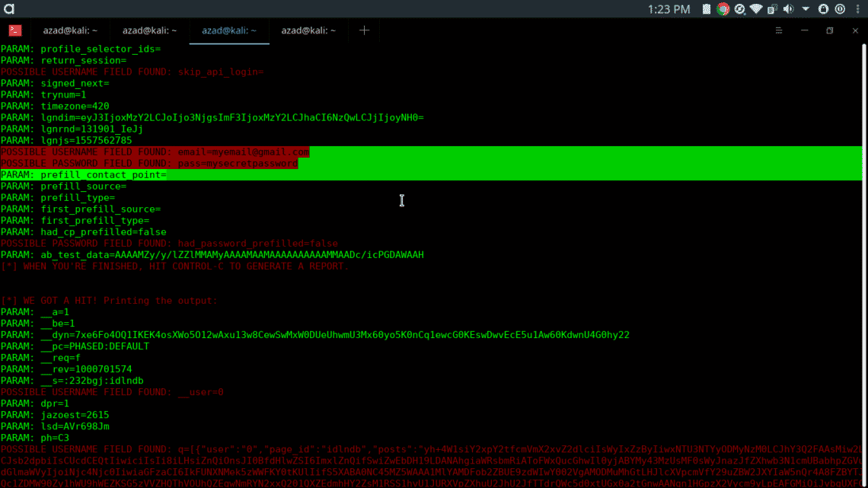Click the email=myemail@gmail.com text
Viewport: 868px width, 488px height.
pyautogui.click(x=243, y=152)
